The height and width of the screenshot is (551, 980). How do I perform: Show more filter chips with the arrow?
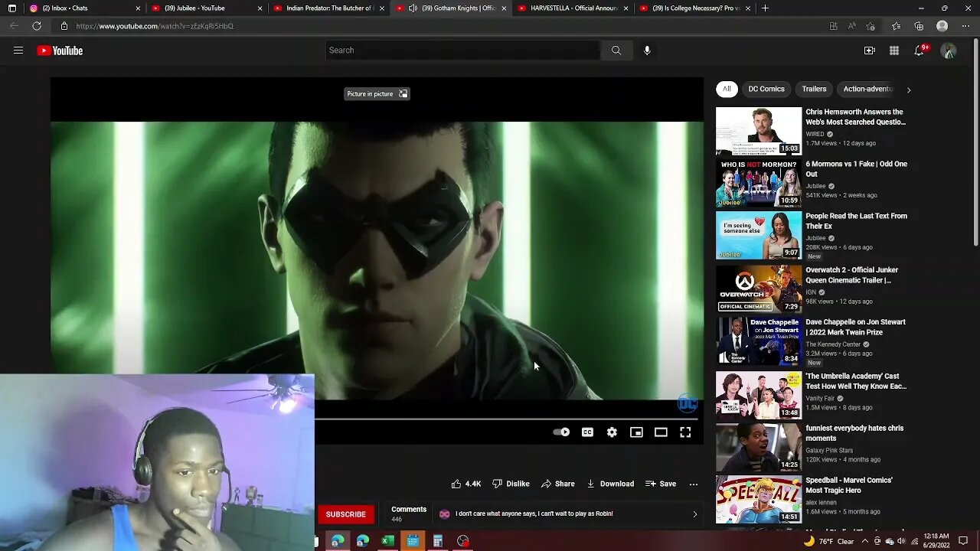coord(909,90)
